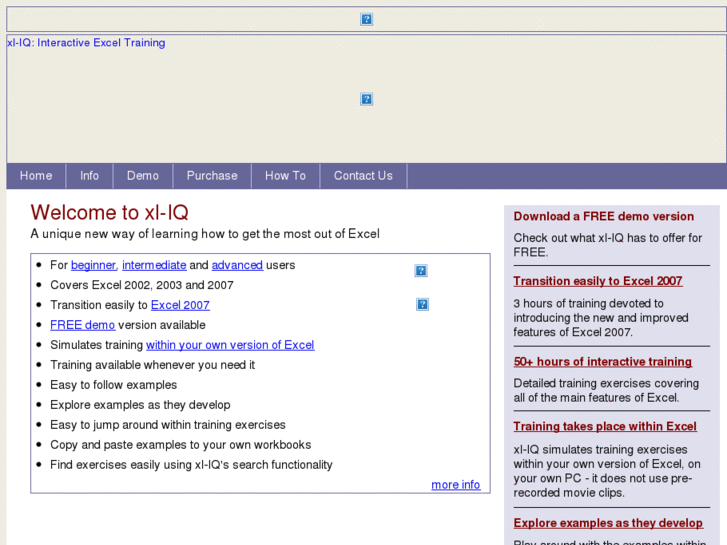Open the Contact Us menu item
727x545 pixels.
pyautogui.click(x=363, y=176)
